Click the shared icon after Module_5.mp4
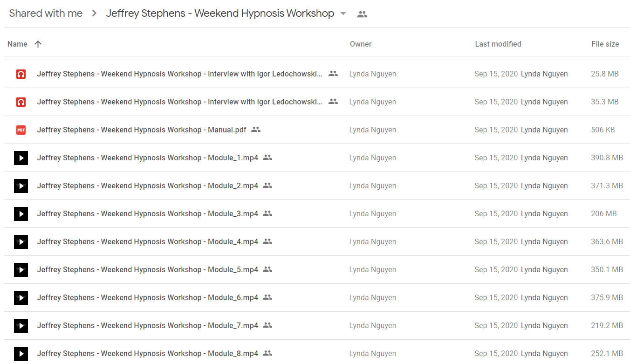The height and width of the screenshot is (364, 630). click(267, 269)
